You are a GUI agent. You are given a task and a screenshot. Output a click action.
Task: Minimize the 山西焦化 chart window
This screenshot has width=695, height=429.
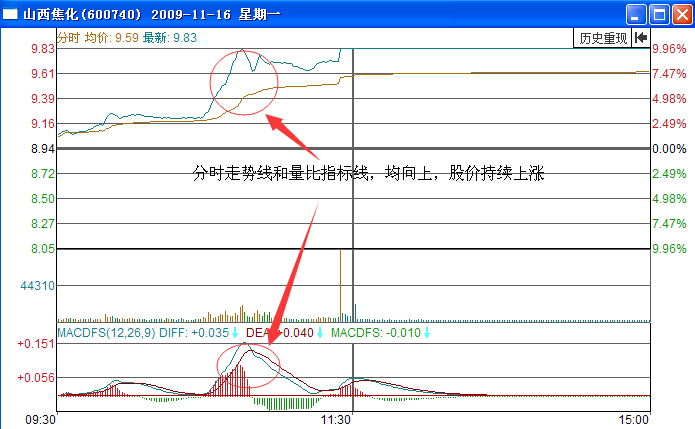tap(636, 15)
